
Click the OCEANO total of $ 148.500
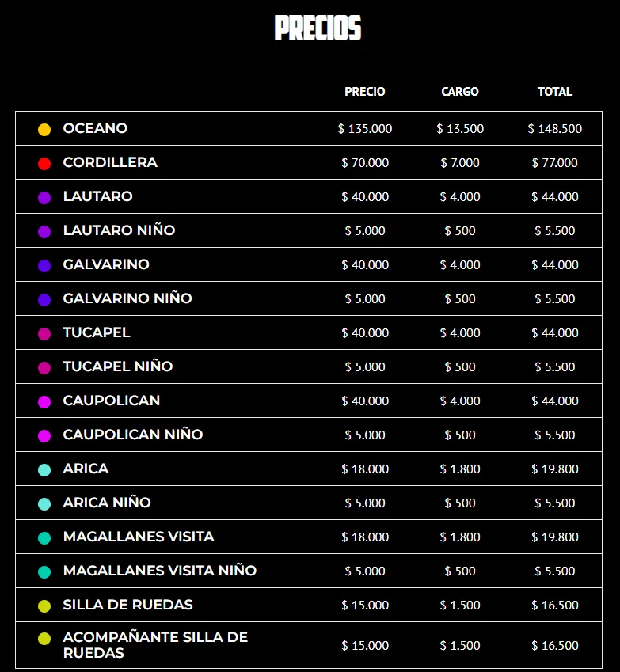point(555,129)
